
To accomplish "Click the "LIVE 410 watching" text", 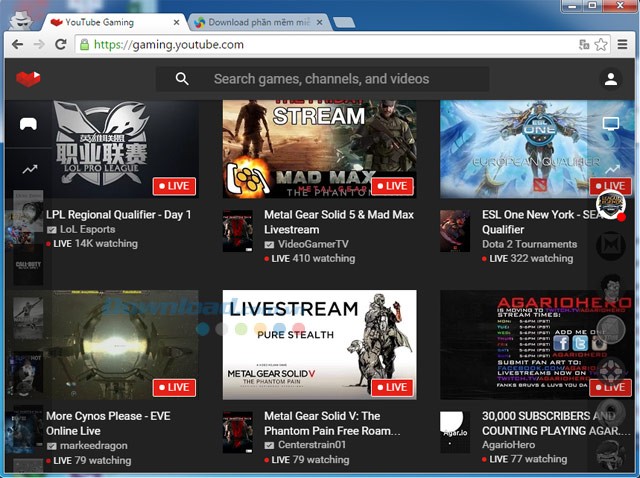I will coord(310,258).
